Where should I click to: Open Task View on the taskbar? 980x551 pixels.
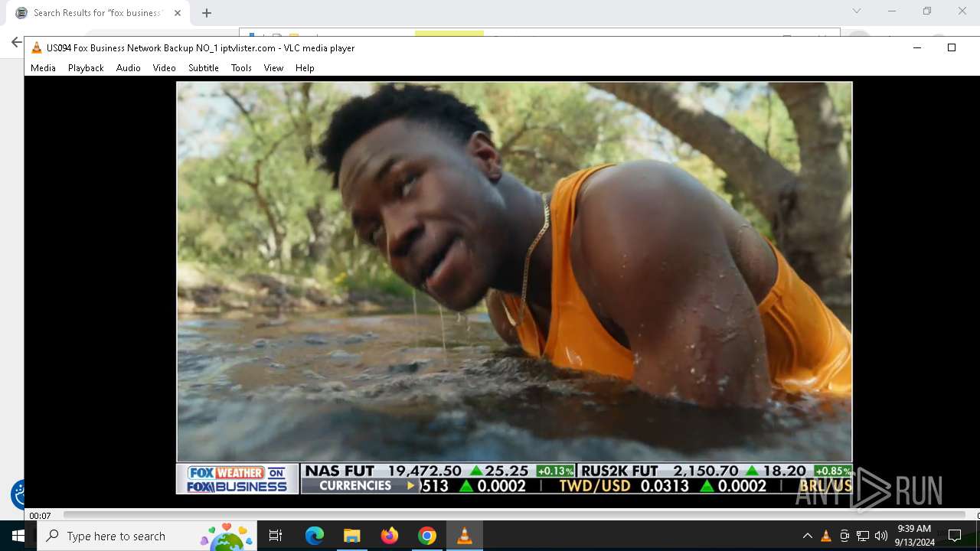276,536
